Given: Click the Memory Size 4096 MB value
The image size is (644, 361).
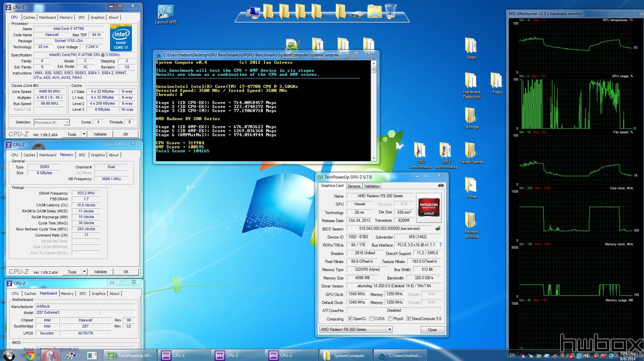Looking at the screenshot, I should click(x=362, y=278).
